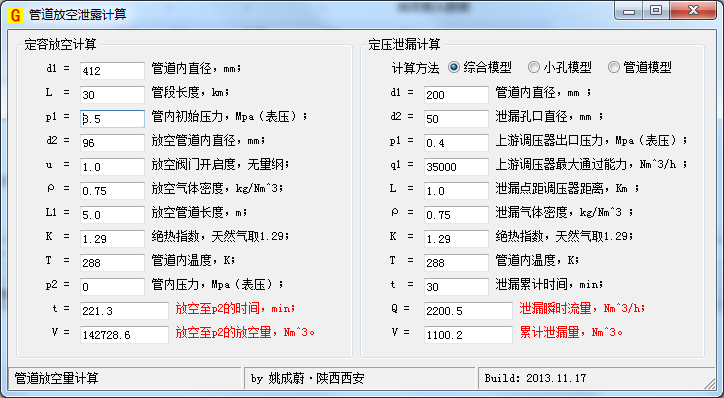This screenshot has width=724, height=398.
Task: Click red label 泄漏瞬时流量
Action: coord(582,308)
